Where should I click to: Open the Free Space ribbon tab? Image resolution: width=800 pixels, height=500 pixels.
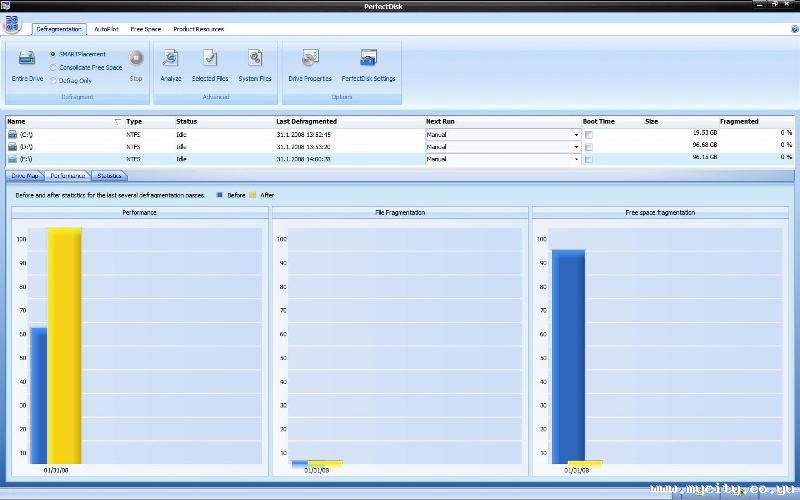[145, 29]
